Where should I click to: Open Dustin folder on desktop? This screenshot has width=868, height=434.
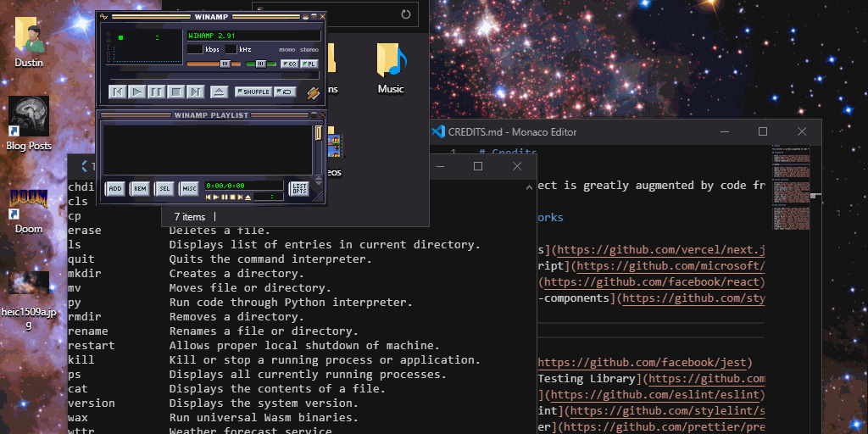(x=29, y=42)
